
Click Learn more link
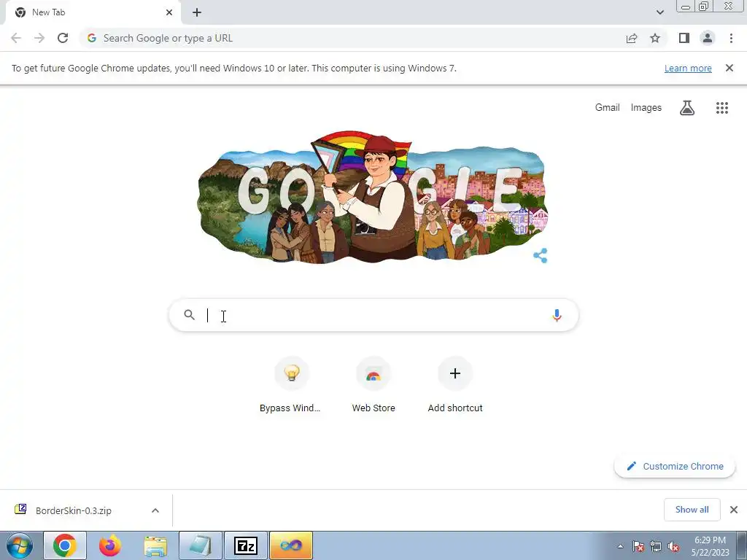point(688,68)
